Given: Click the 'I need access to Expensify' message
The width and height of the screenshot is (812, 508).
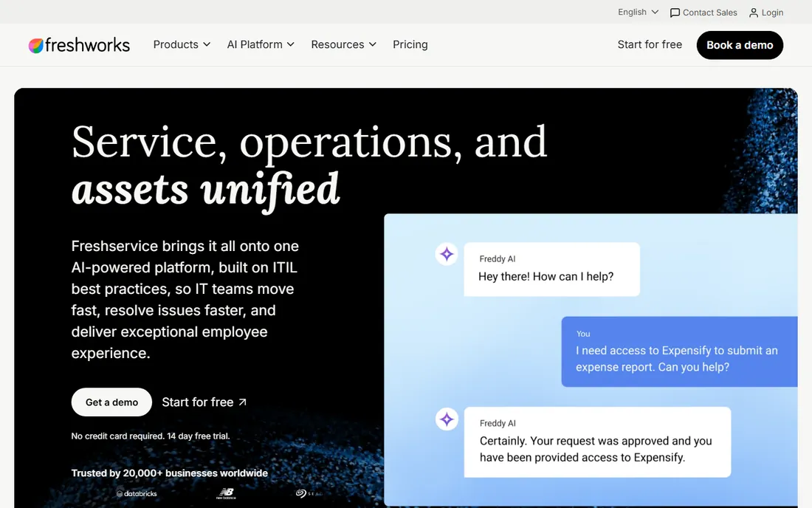Looking at the screenshot, I should point(679,351).
